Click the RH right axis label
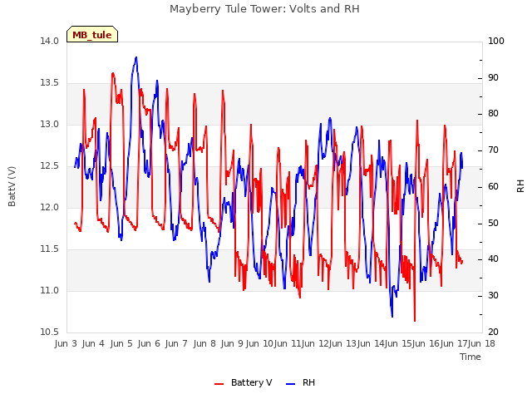This screenshot has width=532, height=399. click(520, 186)
